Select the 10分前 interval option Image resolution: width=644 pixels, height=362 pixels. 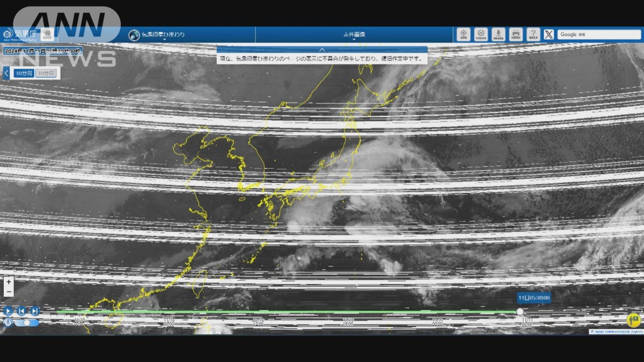point(45,72)
